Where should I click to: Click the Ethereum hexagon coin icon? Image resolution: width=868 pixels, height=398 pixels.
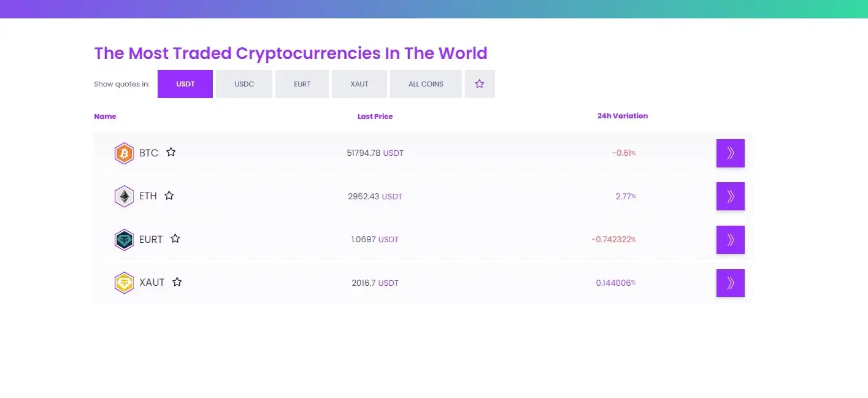click(x=124, y=196)
